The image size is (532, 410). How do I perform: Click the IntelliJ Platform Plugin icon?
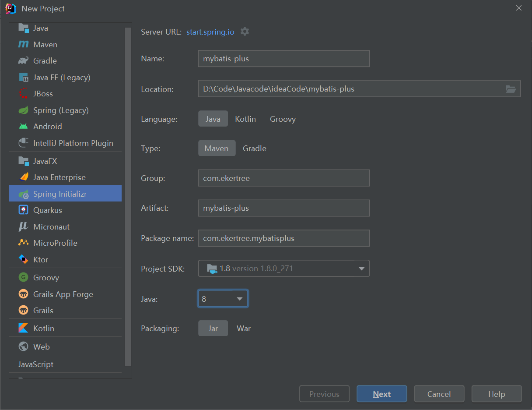24,143
